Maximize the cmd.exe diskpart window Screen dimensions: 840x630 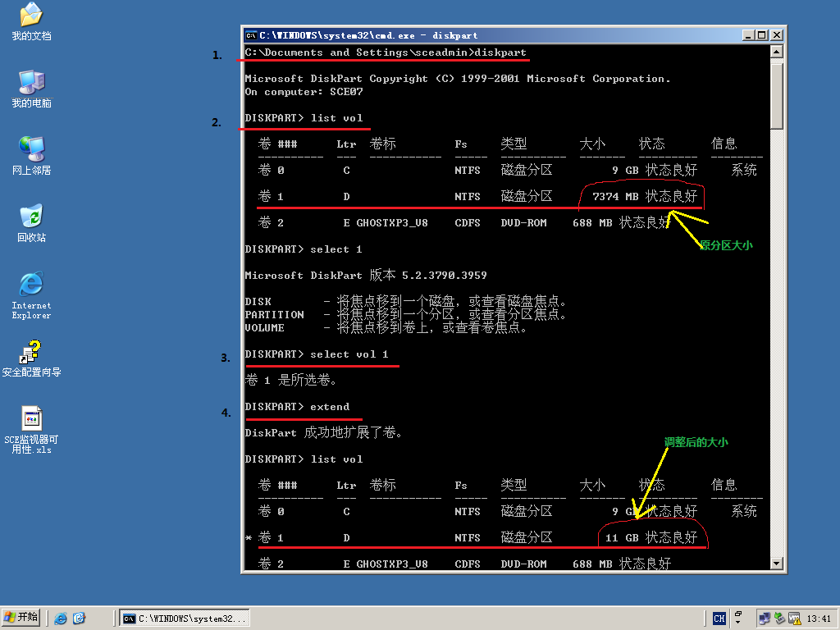coord(762,35)
